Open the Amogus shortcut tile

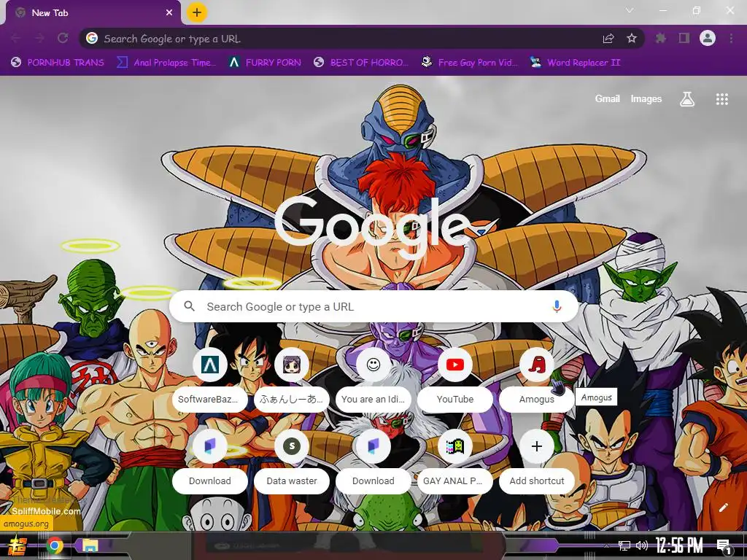pyautogui.click(x=537, y=378)
